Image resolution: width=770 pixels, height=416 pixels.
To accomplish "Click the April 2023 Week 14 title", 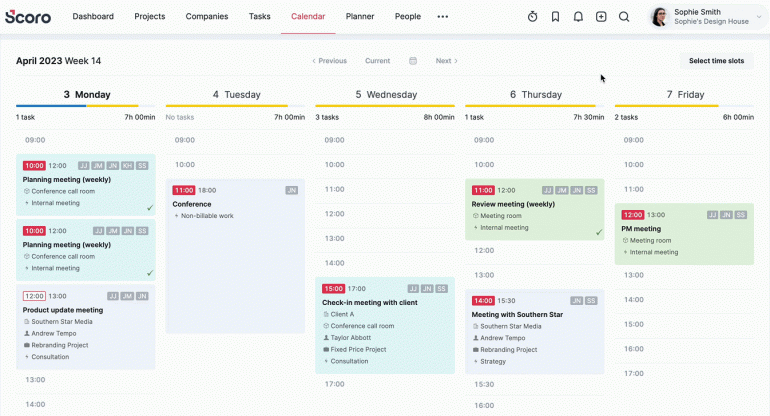I will tap(58, 61).
